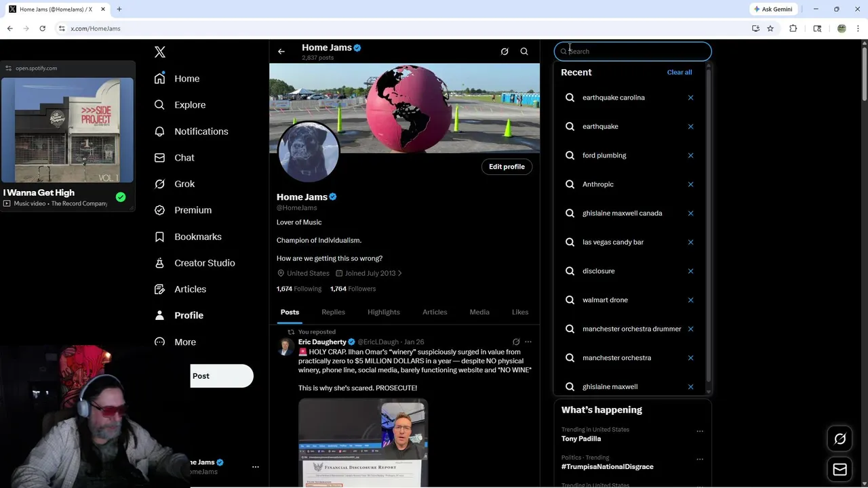Select the Posts tab
Screen dimensions: 868x488
pos(290,312)
